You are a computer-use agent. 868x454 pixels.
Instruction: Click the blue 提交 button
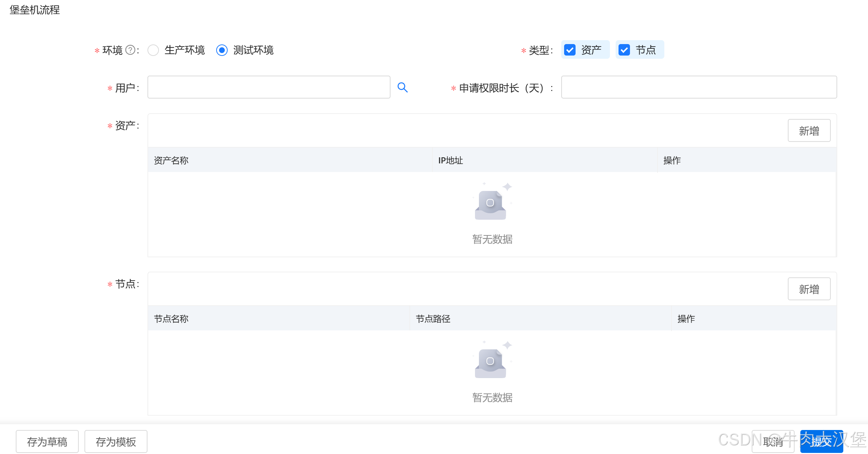tap(821, 441)
